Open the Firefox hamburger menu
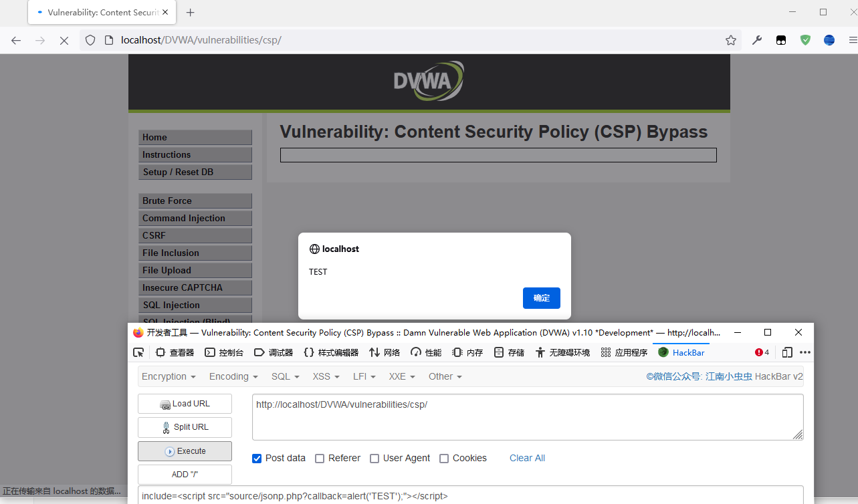 point(853,40)
